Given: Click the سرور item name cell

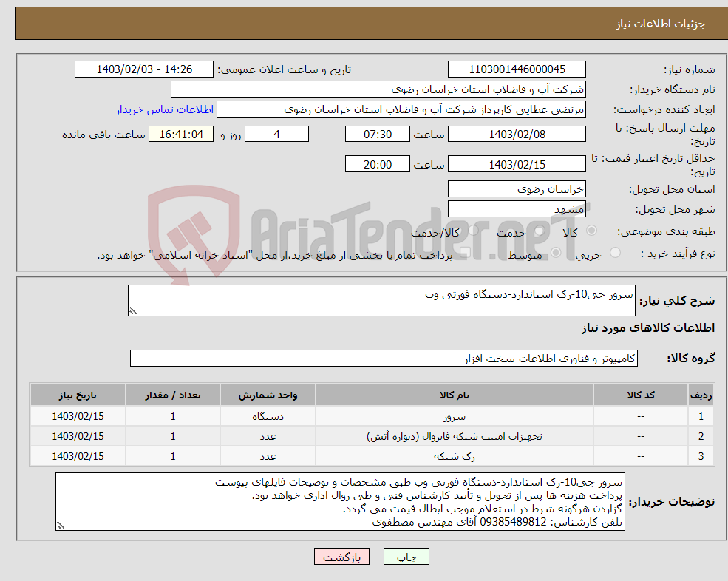Looking at the screenshot, I should pyautogui.click(x=455, y=416).
